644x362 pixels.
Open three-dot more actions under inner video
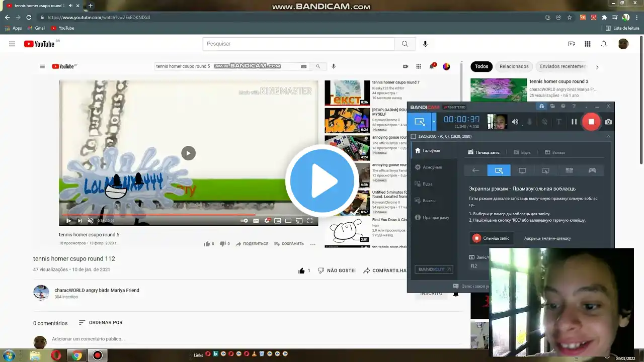click(312, 244)
